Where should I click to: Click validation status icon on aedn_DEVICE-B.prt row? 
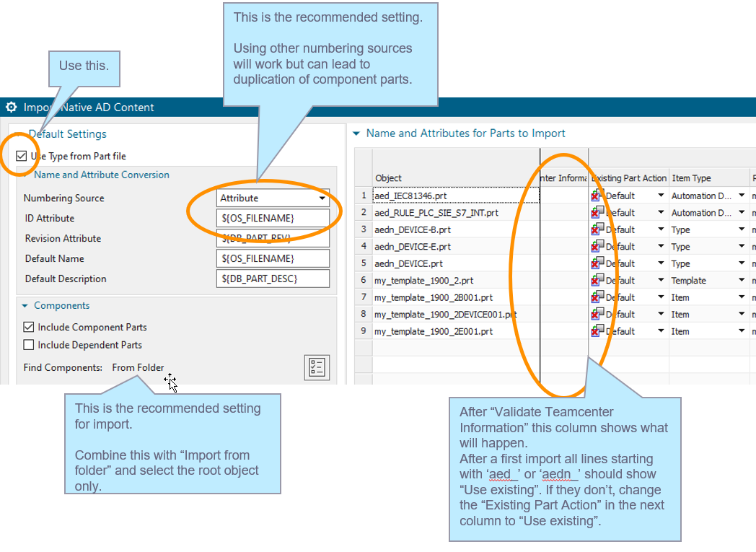coord(596,229)
